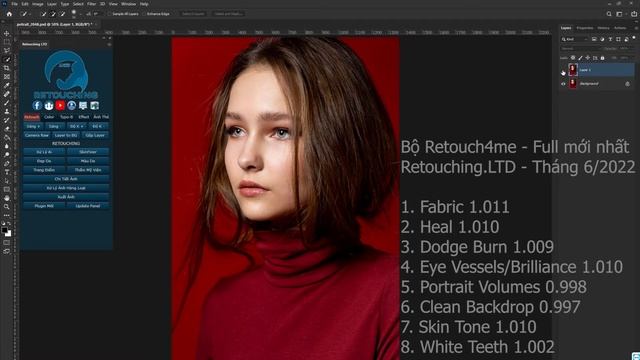Image resolution: width=640 pixels, height=360 pixels.
Task: Open the Window menu
Action: click(128, 4)
